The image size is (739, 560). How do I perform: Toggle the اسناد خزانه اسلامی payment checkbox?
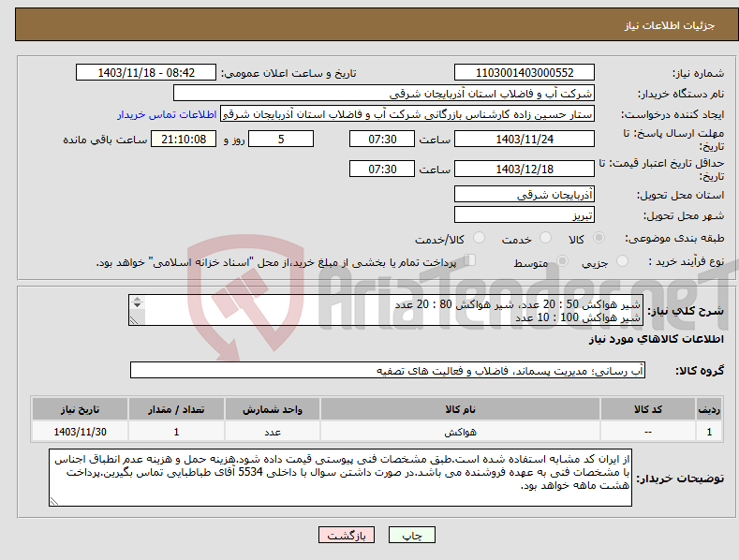[x=469, y=259]
